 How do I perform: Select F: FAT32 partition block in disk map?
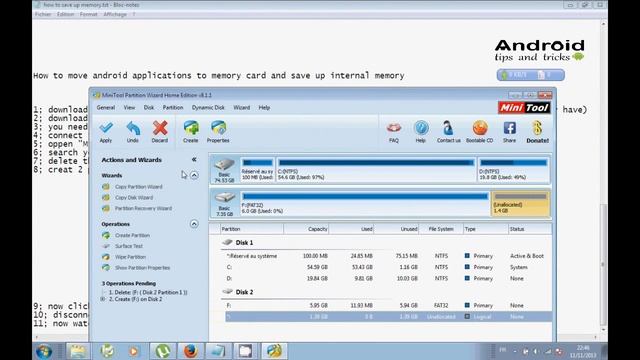click(x=365, y=203)
